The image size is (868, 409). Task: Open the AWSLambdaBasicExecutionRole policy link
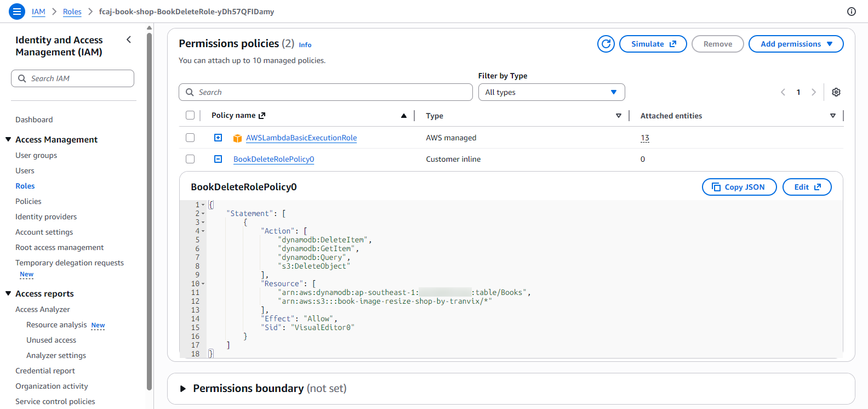click(301, 138)
